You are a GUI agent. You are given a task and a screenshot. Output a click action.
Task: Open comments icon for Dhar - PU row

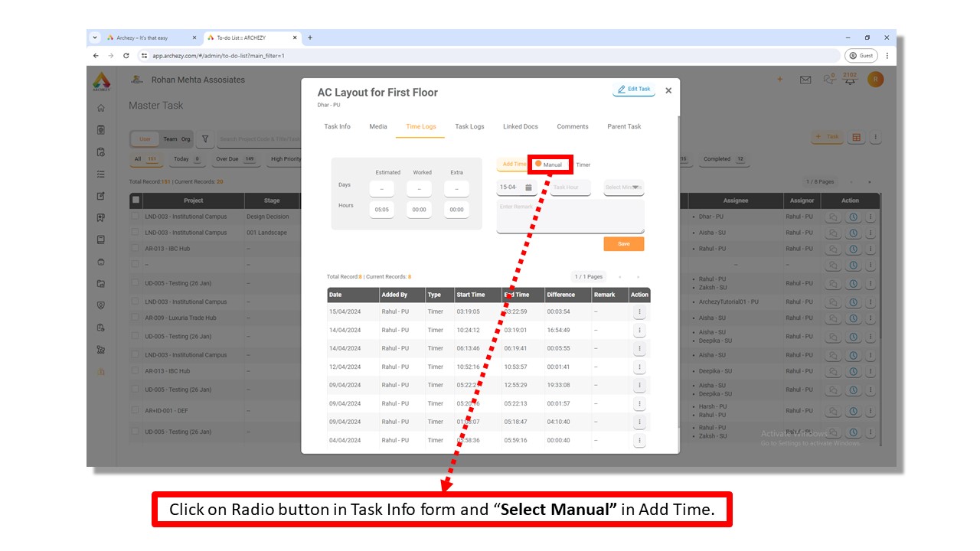(x=834, y=217)
